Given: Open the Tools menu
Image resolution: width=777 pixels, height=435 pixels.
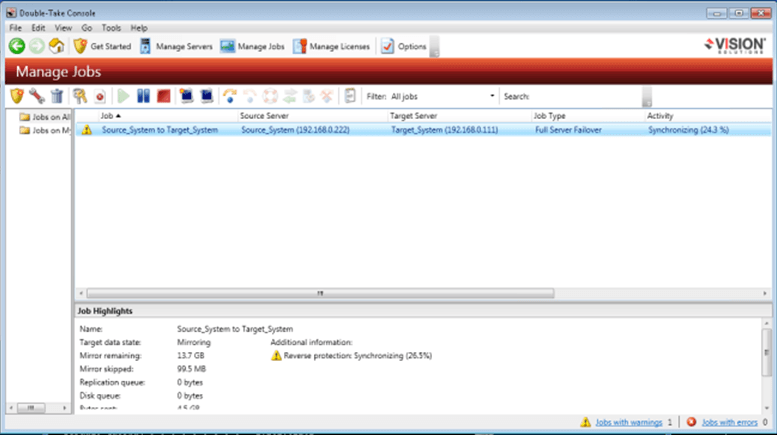Looking at the screenshot, I should [111, 28].
